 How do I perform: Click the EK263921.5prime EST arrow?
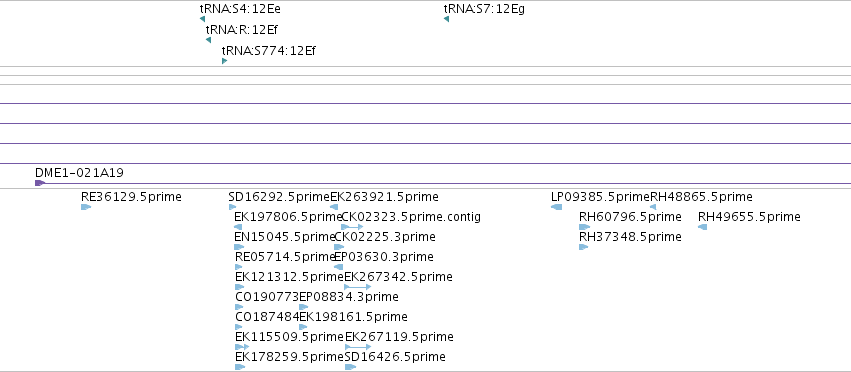click(334, 207)
